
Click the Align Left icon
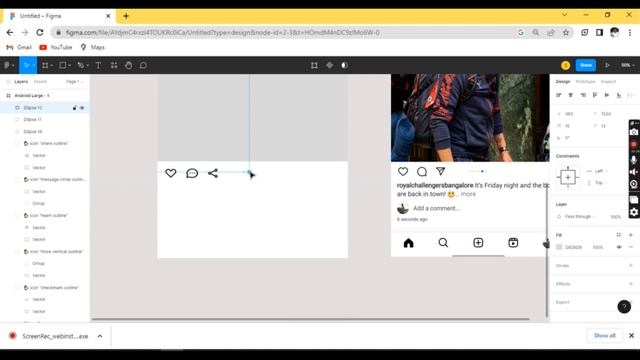pyautogui.click(x=559, y=95)
